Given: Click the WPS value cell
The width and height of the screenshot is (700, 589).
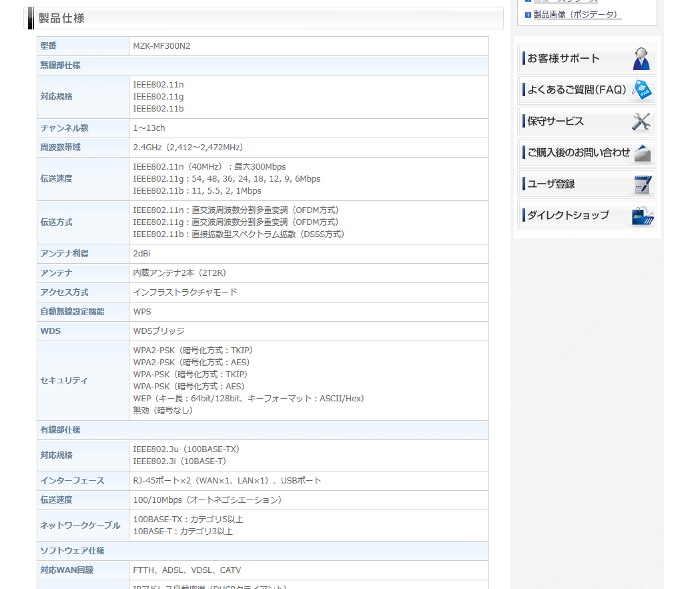Looking at the screenshot, I should [x=309, y=312].
